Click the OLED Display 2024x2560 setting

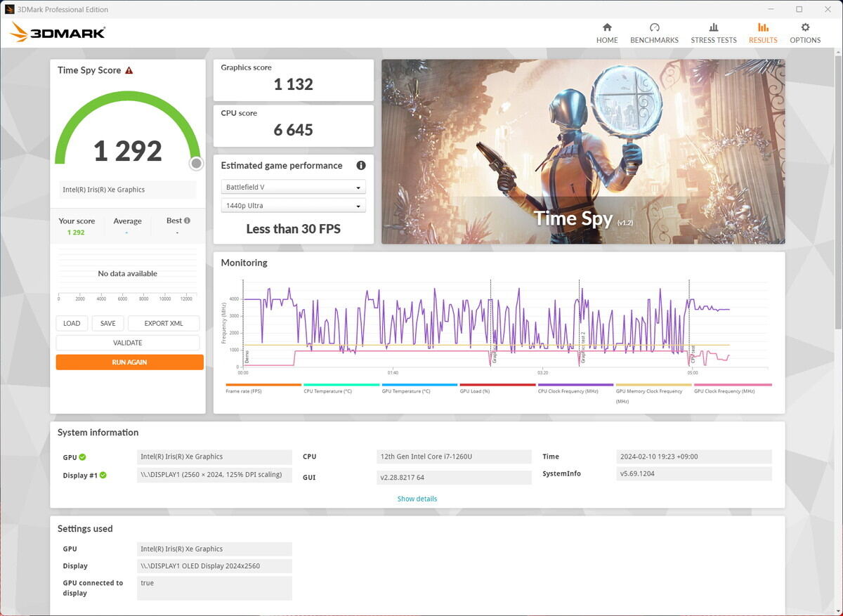[x=214, y=566]
